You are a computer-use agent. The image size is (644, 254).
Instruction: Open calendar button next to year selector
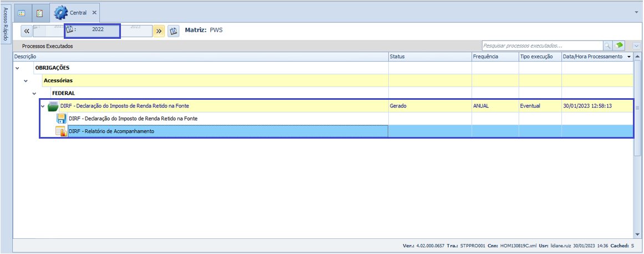click(x=173, y=31)
